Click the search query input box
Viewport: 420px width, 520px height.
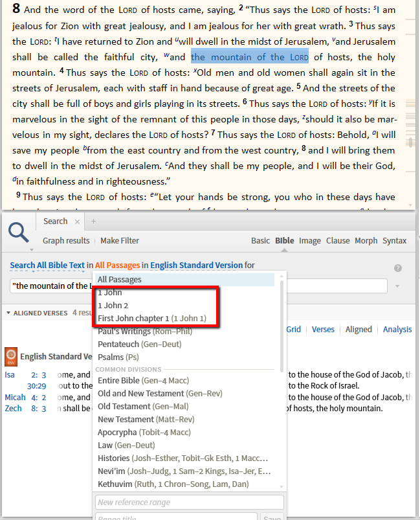tap(199, 286)
